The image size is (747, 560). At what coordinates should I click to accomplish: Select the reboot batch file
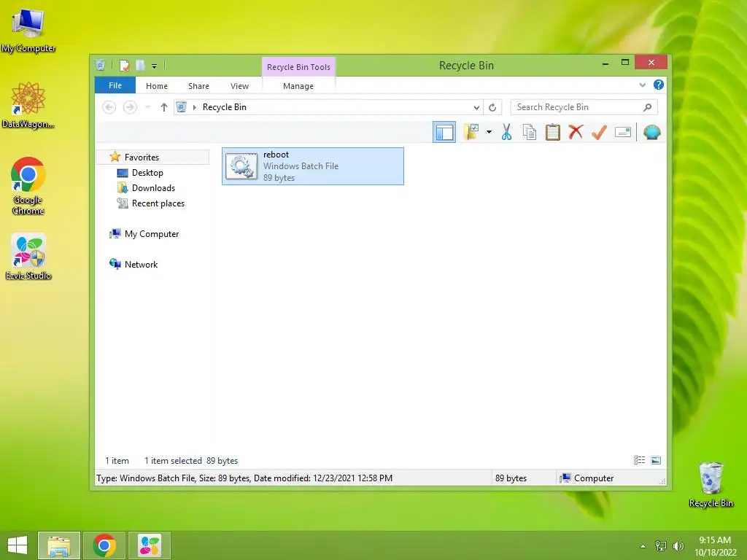pyautogui.click(x=312, y=166)
